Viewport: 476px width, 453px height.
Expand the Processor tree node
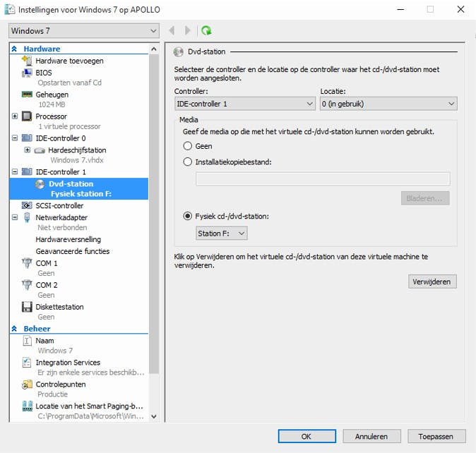point(15,116)
